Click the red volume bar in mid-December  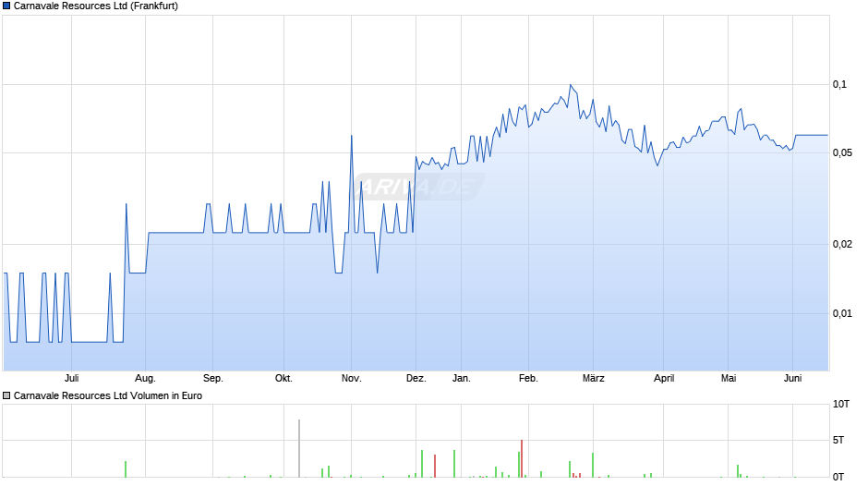tap(435, 466)
